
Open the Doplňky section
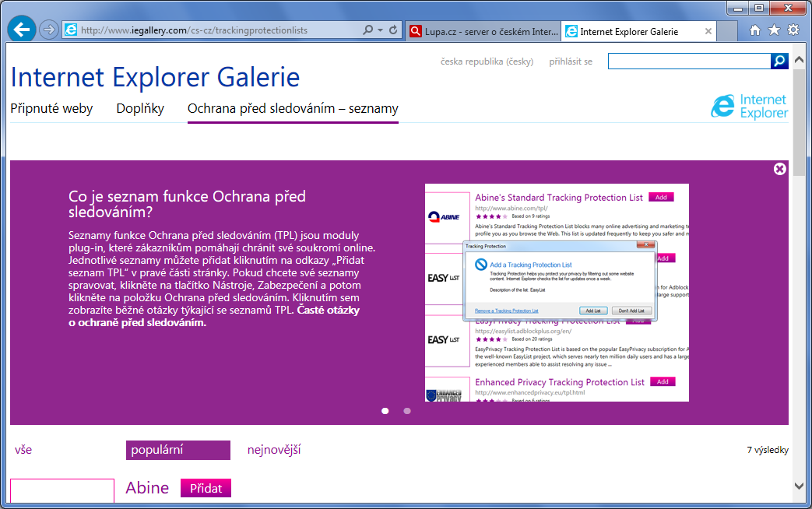[x=140, y=109]
